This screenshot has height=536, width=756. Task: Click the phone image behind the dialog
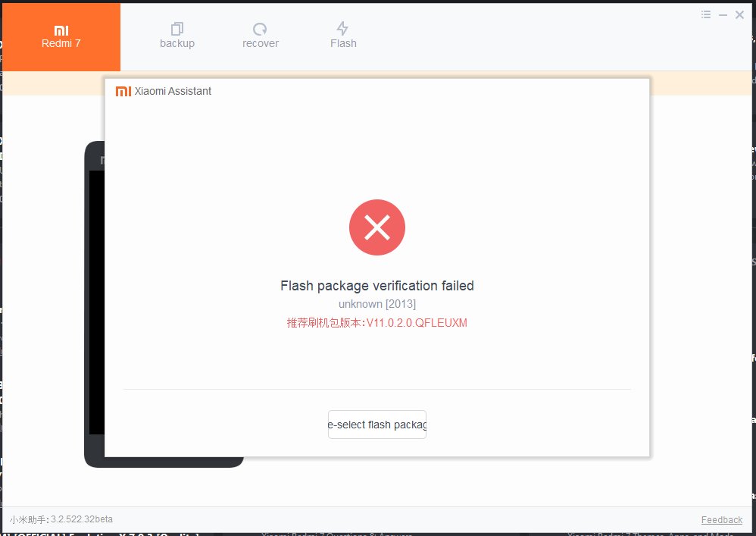point(95,304)
